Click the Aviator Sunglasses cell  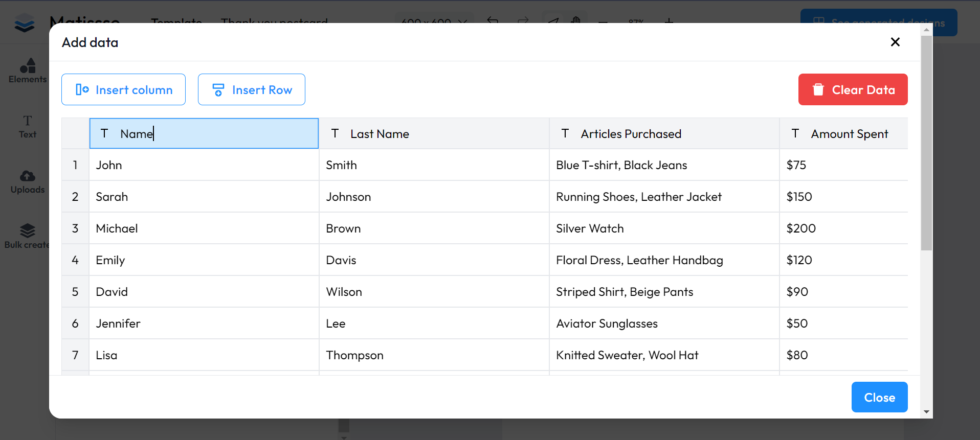[x=664, y=323]
